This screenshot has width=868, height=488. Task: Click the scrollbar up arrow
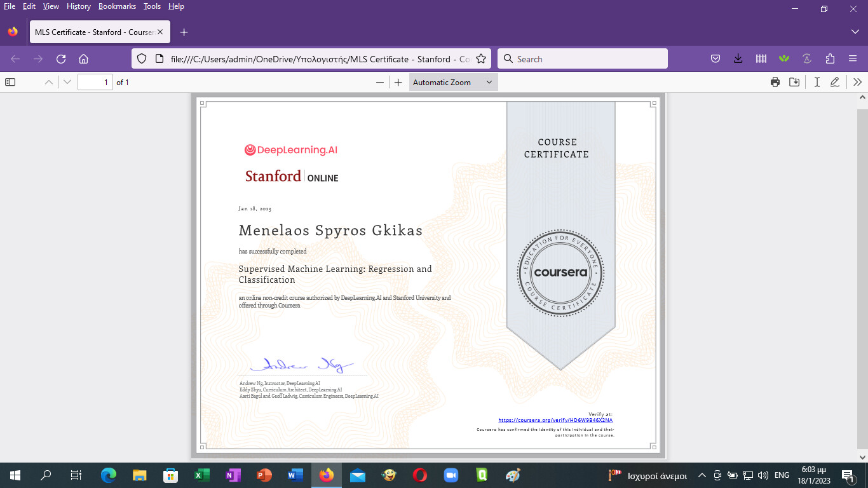tap(862, 98)
